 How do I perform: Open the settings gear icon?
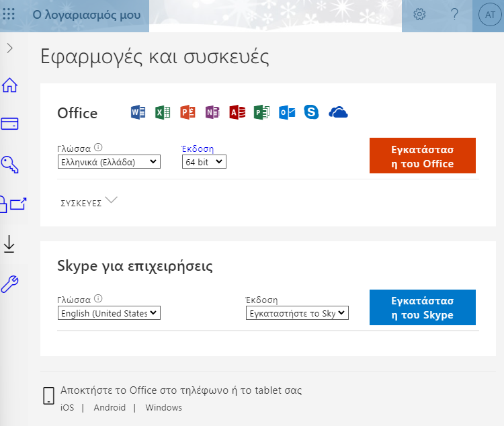click(x=420, y=15)
